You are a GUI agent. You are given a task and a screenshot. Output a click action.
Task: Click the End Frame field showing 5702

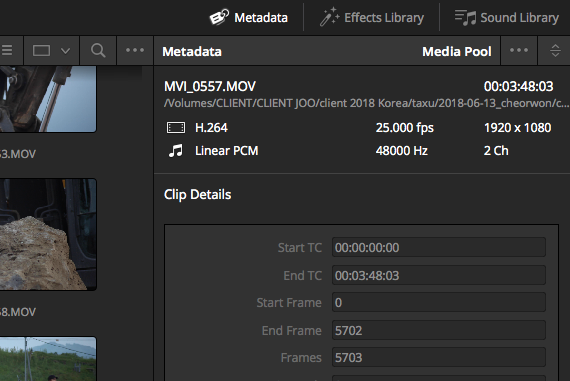tap(439, 330)
